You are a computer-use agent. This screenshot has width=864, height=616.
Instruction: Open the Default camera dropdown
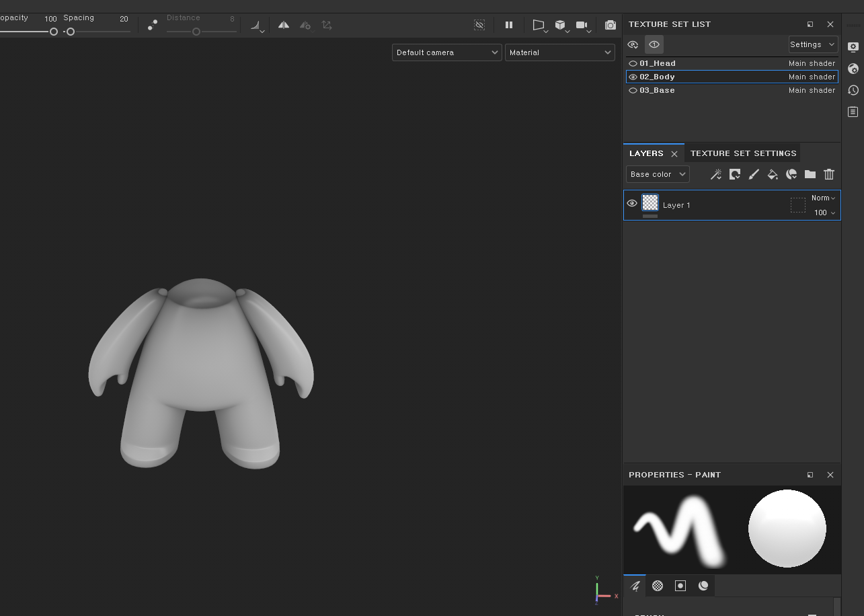pos(446,52)
